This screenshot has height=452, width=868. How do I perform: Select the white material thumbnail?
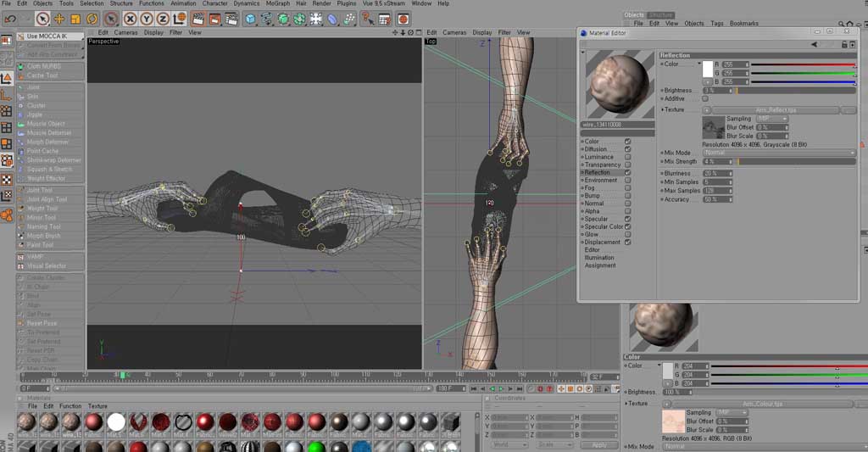(x=115, y=422)
